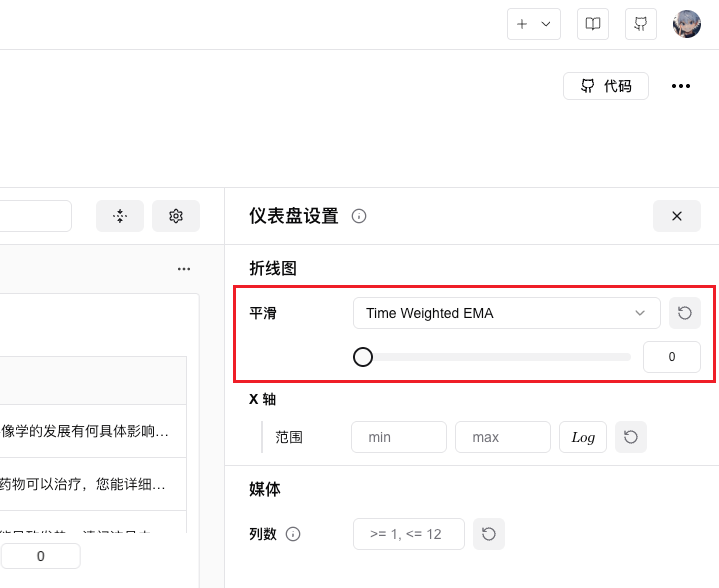Open chart panel ellipsis menu
The width and height of the screenshot is (719, 588).
(x=184, y=269)
